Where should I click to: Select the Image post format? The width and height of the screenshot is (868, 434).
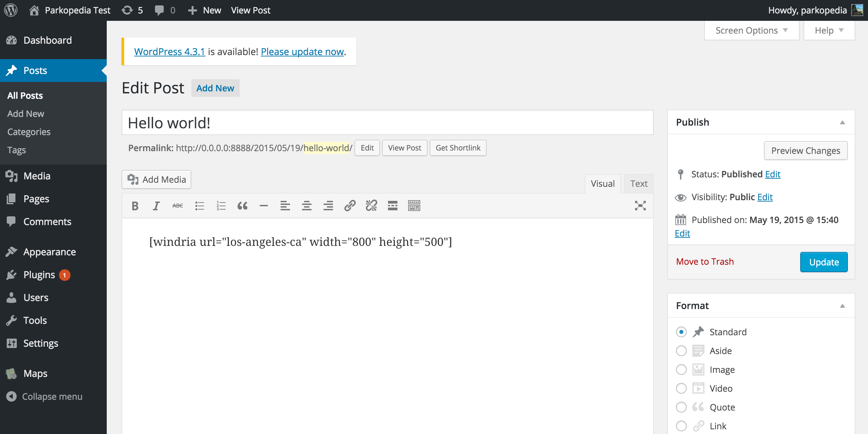[681, 370]
